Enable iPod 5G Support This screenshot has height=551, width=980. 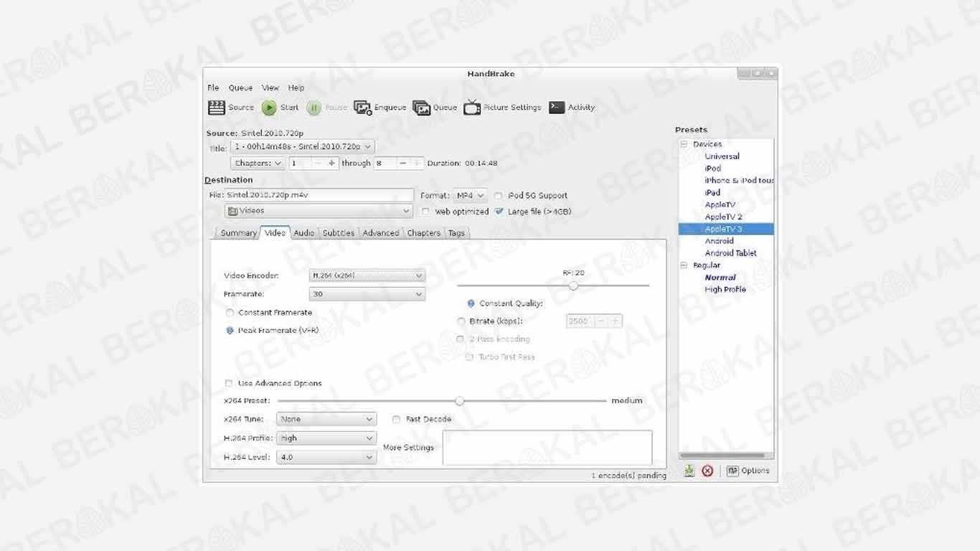pyautogui.click(x=499, y=195)
